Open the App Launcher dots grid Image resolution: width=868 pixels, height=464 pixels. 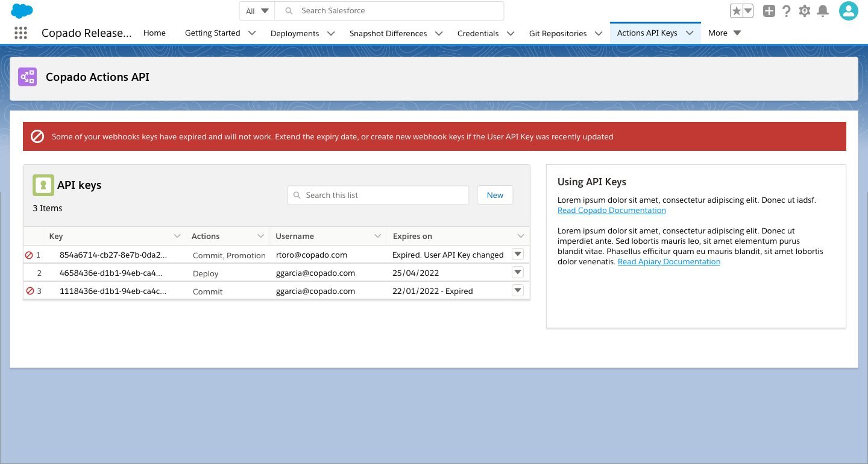coord(20,33)
